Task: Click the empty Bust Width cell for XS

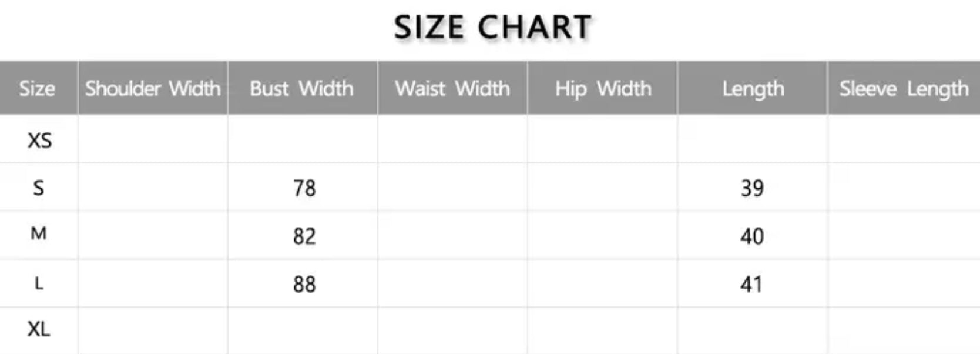Action: click(x=303, y=139)
